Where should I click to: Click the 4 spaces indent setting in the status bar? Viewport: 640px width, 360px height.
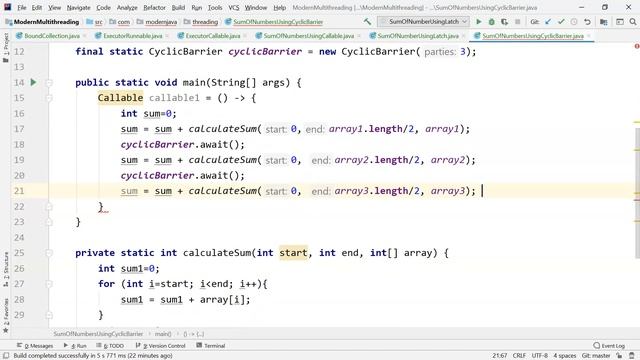pyautogui.click(x=564, y=356)
